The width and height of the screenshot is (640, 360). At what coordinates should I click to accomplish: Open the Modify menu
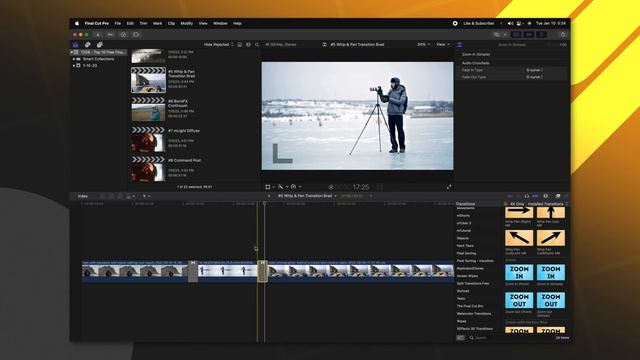point(187,24)
